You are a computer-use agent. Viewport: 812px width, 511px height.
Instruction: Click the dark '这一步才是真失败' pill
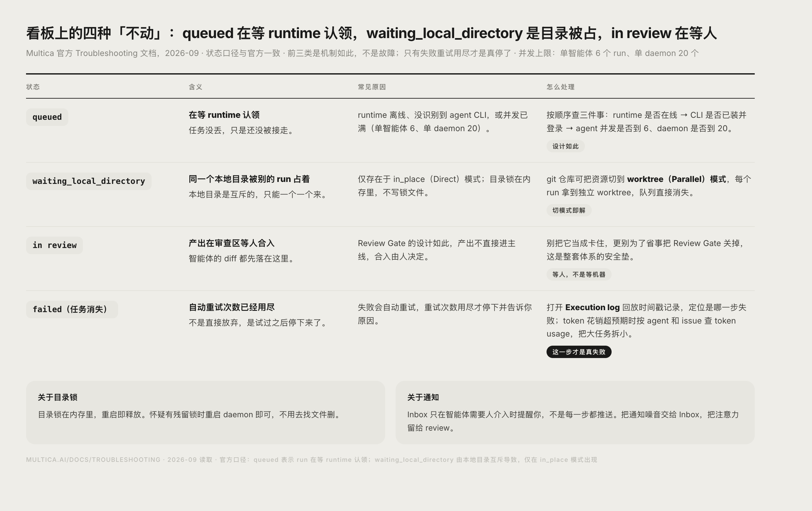579,352
